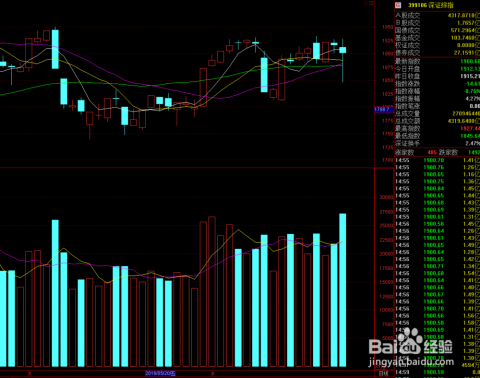Select the first 14:55 tick row at 1900.70
480x378 pixels.
point(437,160)
